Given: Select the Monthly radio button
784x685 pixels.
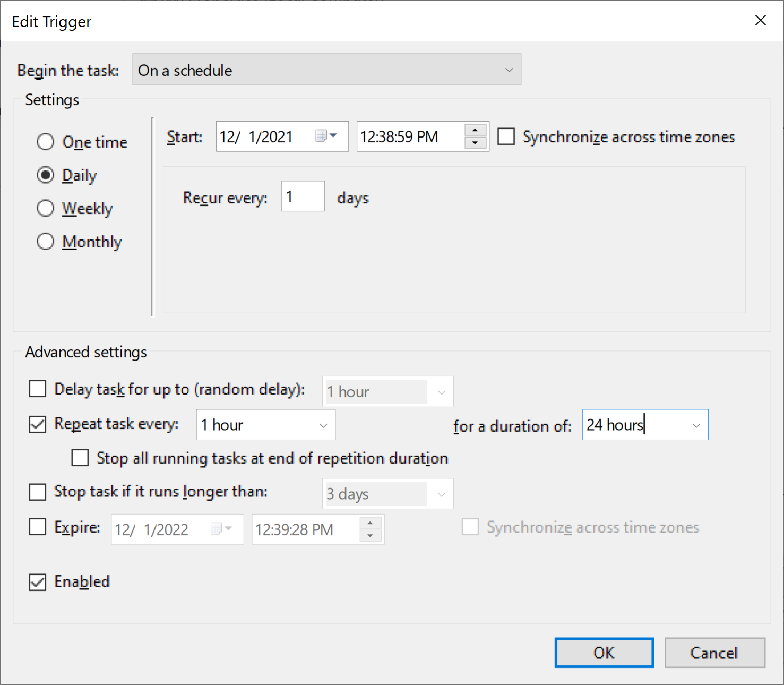Looking at the screenshot, I should 46,242.
